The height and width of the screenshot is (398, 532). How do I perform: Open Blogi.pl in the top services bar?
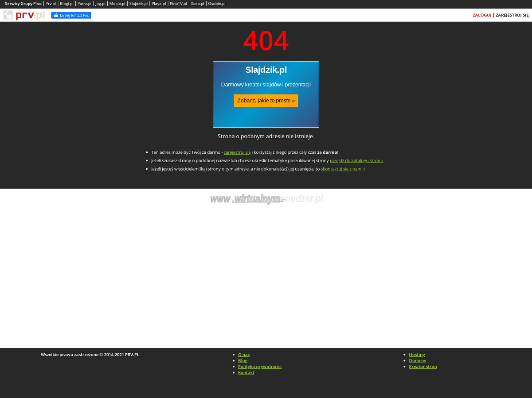[66, 4]
